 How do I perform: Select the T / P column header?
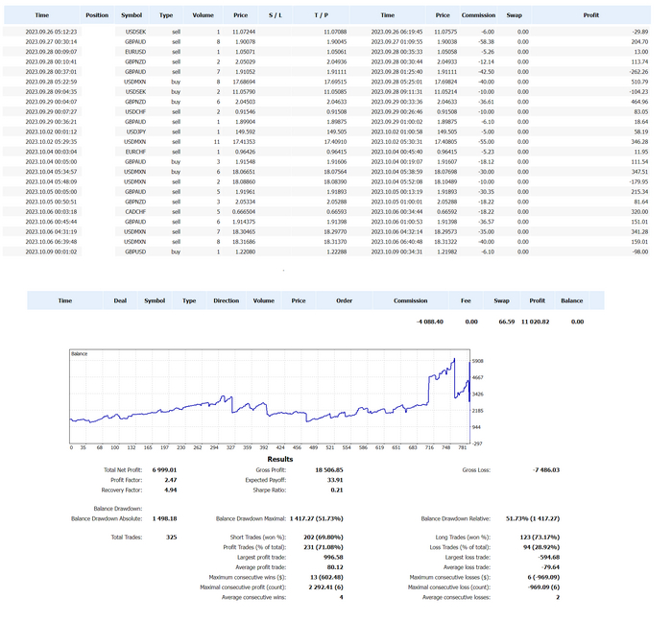[321, 15]
